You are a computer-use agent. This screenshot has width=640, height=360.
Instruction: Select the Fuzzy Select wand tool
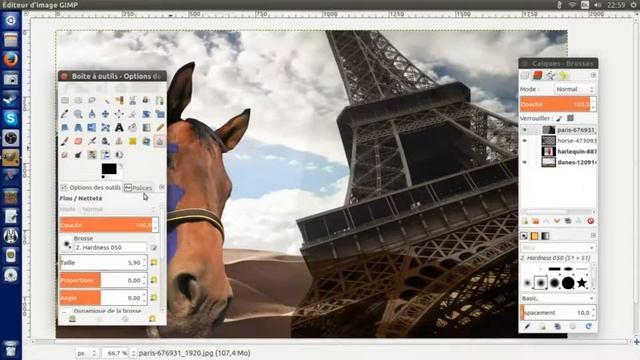(x=106, y=100)
